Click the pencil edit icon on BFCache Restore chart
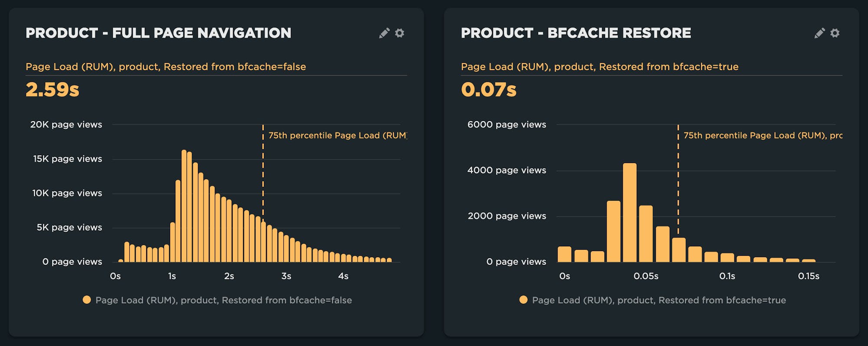This screenshot has height=346, width=868. click(x=819, y=33)
